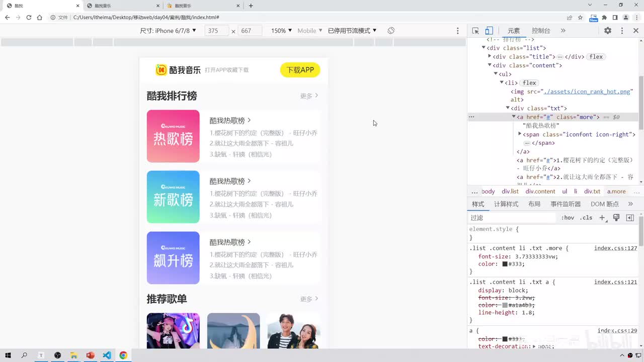Toggle computed styles sidebar icon
This screenshot has width=644, height=362.
(630, 218)
